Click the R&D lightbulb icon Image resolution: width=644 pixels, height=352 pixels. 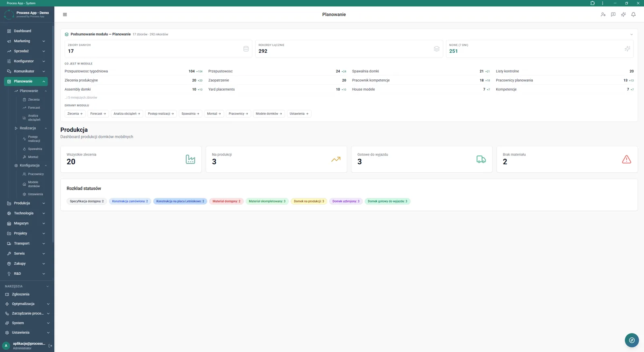(9, 274)
